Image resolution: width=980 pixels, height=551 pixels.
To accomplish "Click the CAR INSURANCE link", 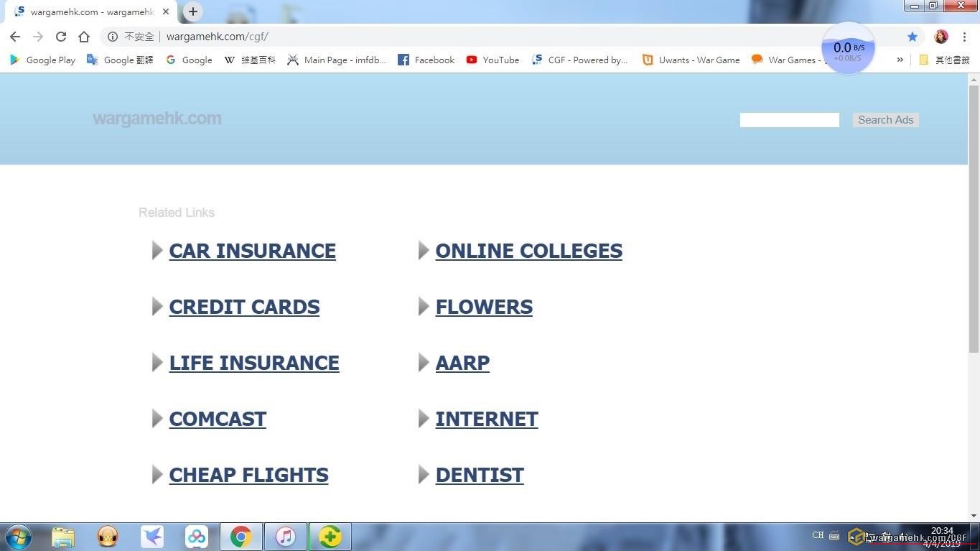I will pos(252,251).
